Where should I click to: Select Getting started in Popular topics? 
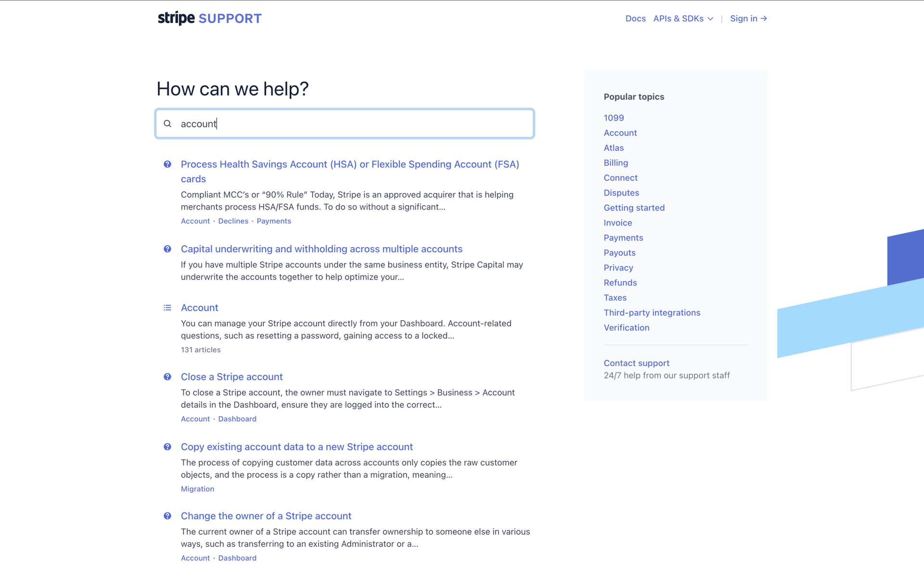click(x=634, y=208)
